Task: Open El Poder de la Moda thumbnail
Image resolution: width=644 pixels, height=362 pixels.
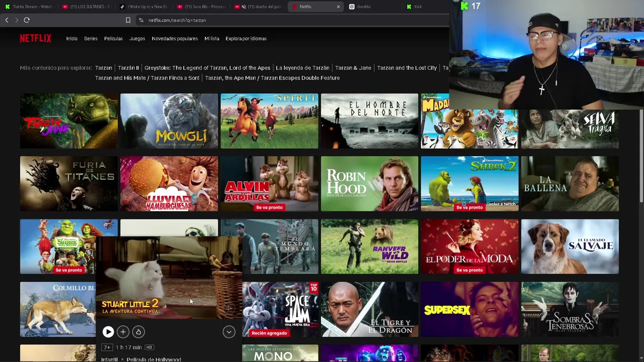Action: (469, 247)
